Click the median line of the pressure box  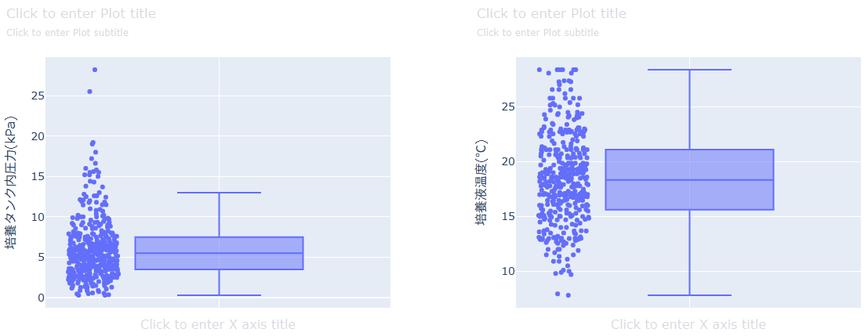pos(219,253)
